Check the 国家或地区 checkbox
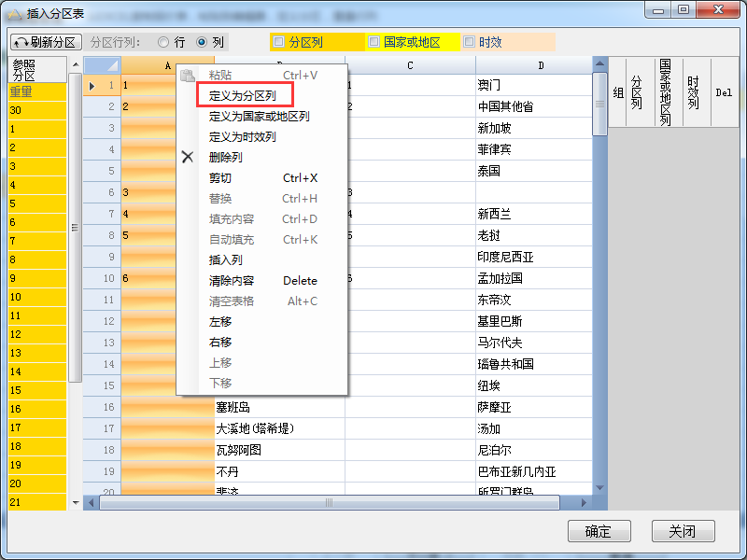This screenshot has width=747, height=560. click(373, 42)
